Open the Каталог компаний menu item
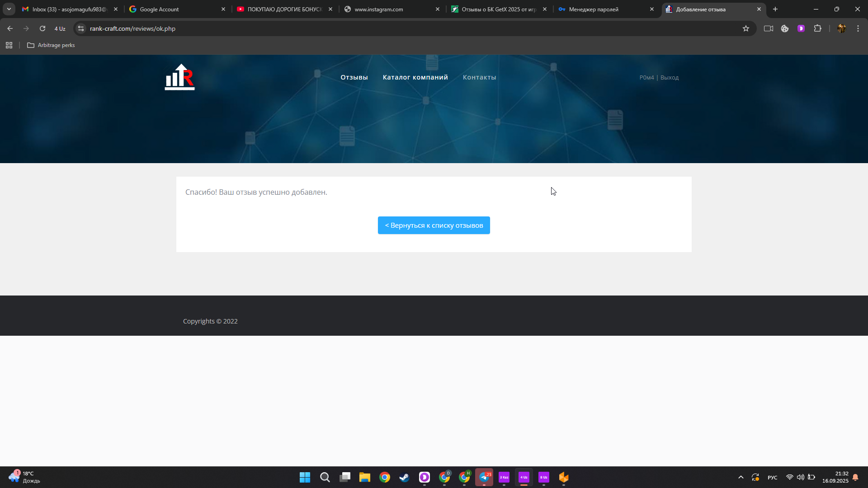This screenshot has height=488, width=868. pyautogui.click(x=415, y=77)
